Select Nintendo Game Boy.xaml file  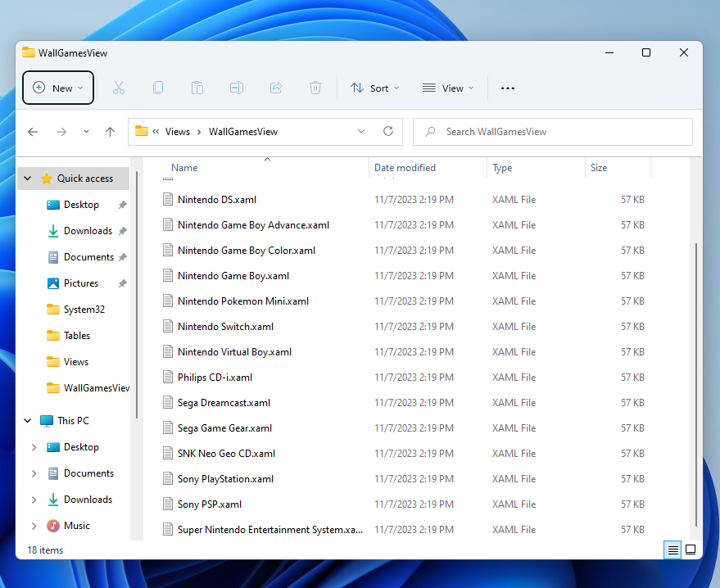pyautogui.click(x=233, y=276)
